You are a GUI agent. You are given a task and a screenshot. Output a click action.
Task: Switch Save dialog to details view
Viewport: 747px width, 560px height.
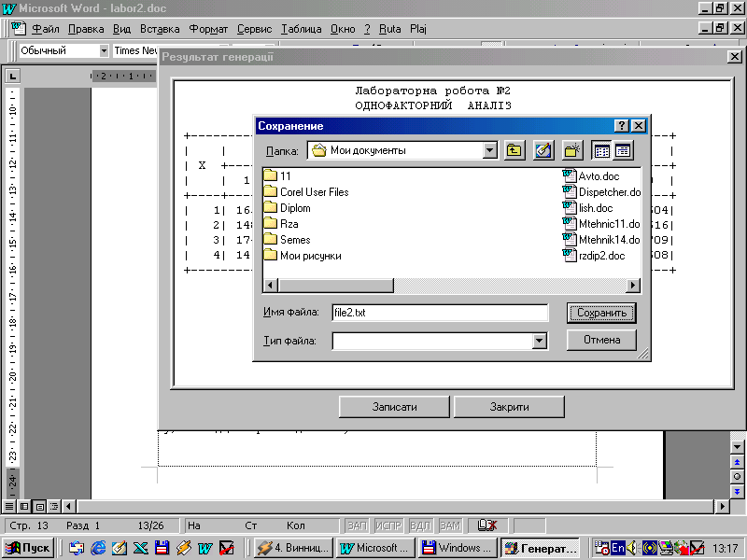pos(623,151)
